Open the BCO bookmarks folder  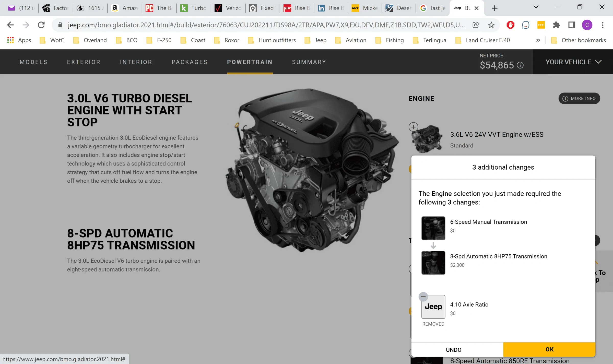pyautogui.click(x=126, y=40)
